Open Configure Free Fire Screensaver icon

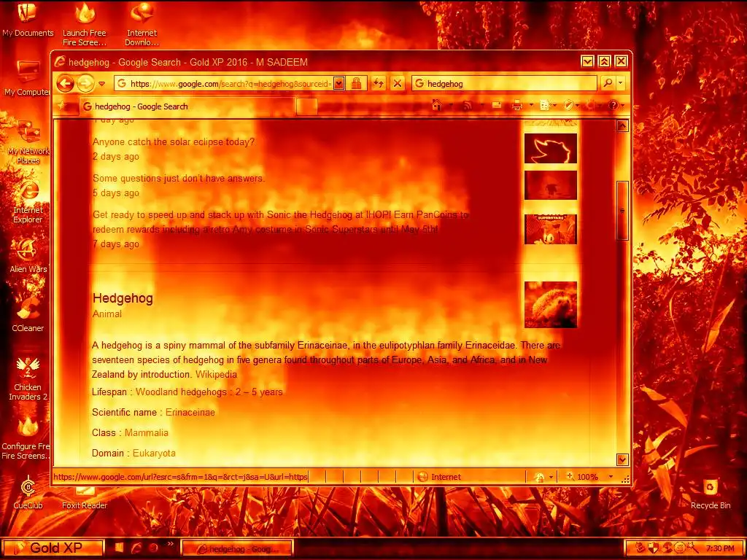[x=27, y=438]
